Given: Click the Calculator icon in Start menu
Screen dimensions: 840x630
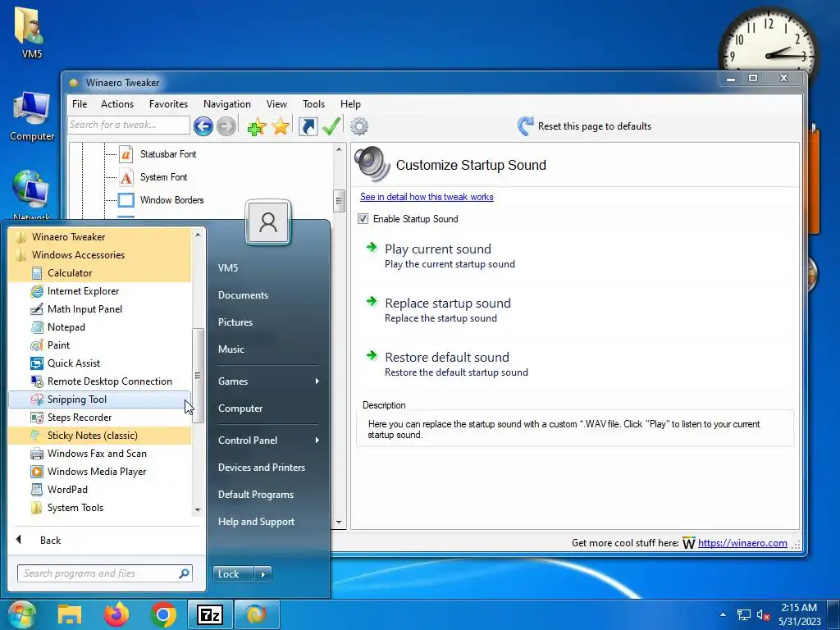Looking at the screenshot, I should click(x=36, y=273).
